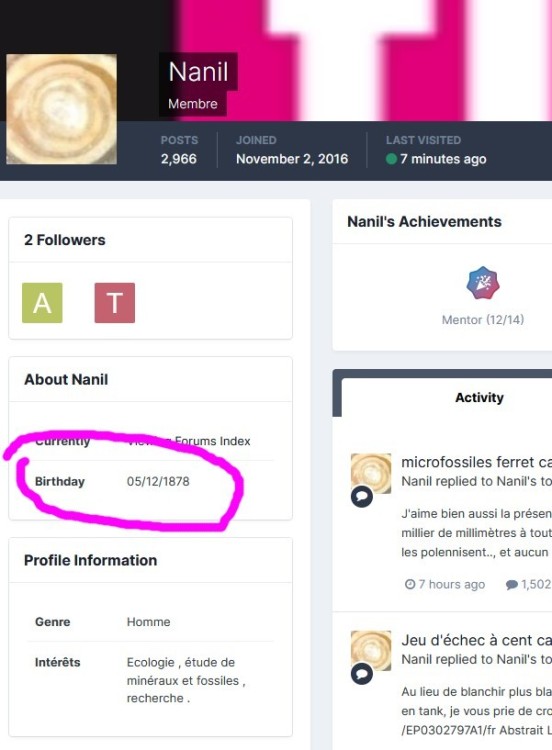Click the clock icon beside 7 hours ago
The width and height of the screenshot is (552, 750).
[410, 584]
